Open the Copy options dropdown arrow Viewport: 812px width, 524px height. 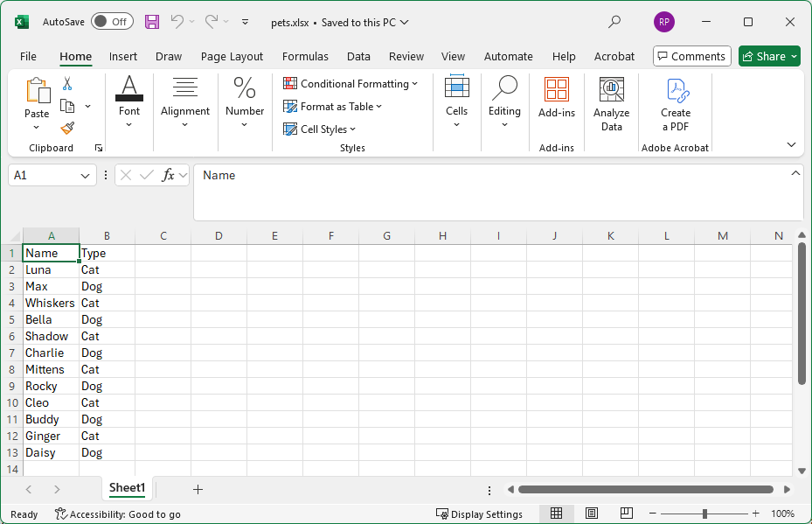87,106
